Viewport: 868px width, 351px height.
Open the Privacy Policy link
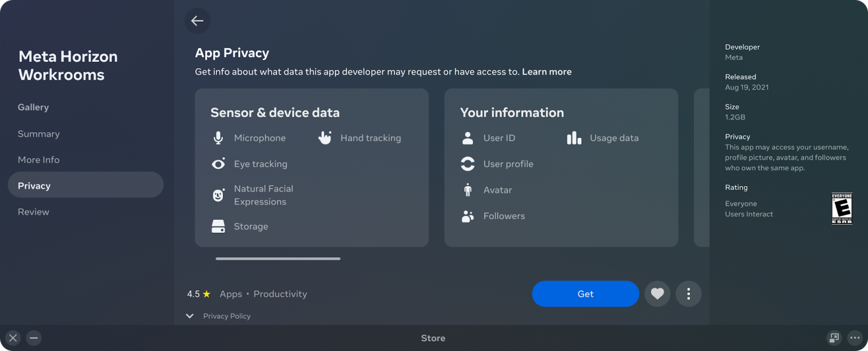tap(227, 316)
